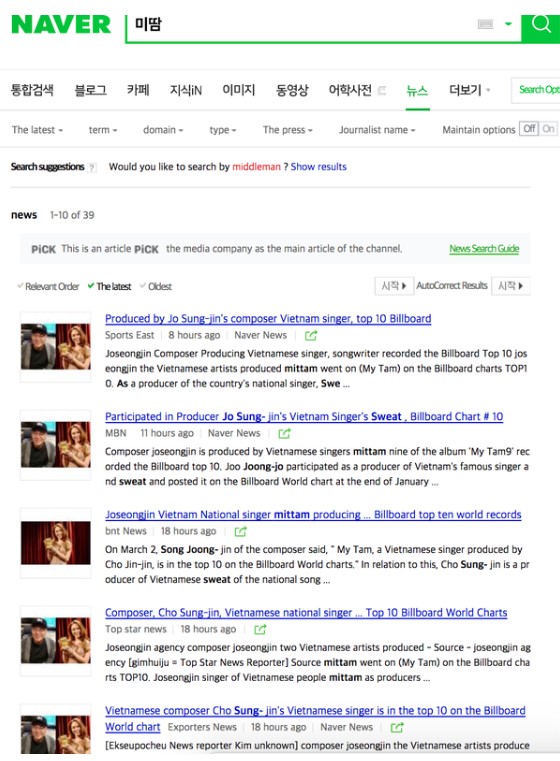This screenshot has width=560, height=761.
Task: Sort by Relevant Order
Action: click(48, 286)
